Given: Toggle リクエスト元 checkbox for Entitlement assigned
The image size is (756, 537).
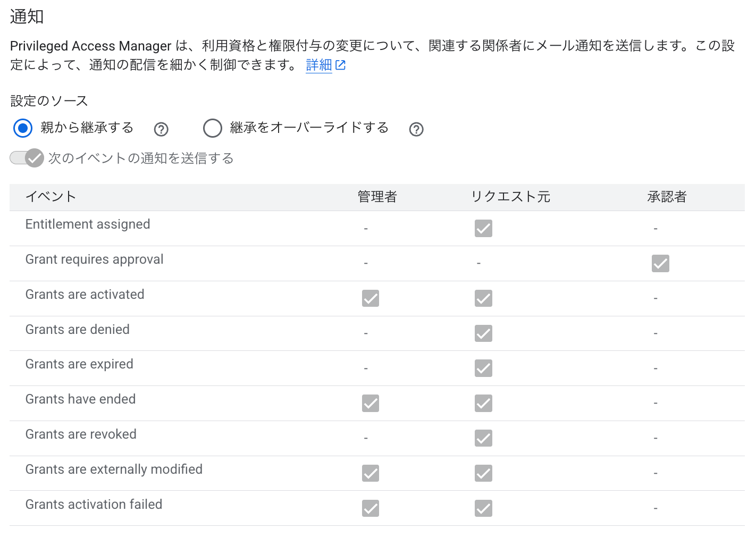Looking at the screenshot, I should coord(483,229).
